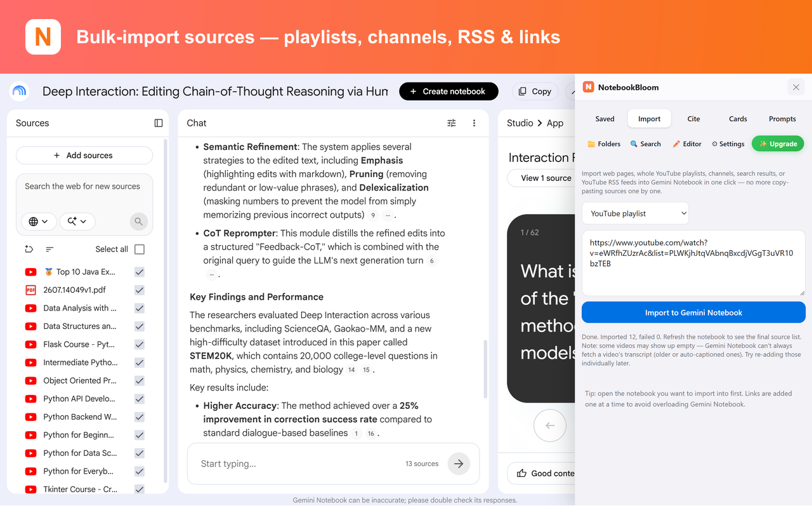Open the YouTube playlist import type dropdown
Viewport: 812px width, 508px height.
click(636, 213)
